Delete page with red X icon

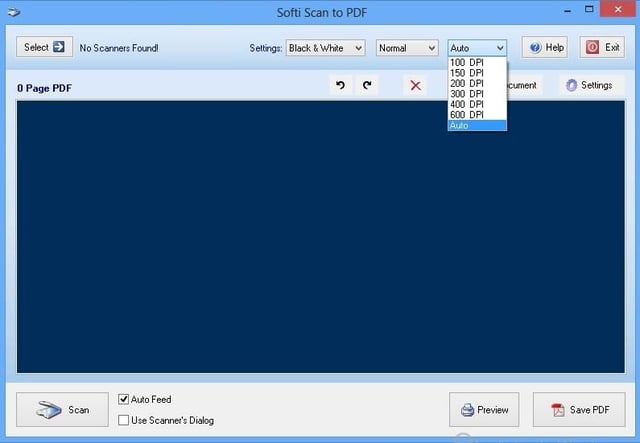(x=415, y=85)
